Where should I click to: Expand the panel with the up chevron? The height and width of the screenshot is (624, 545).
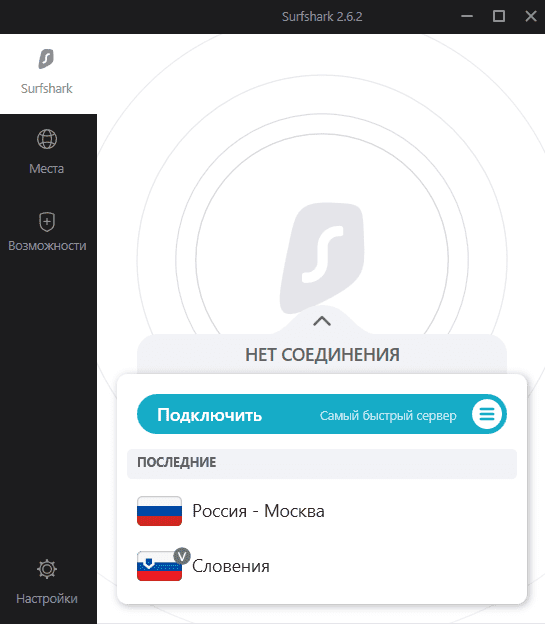pyautogui.click(x=322, y=321)
